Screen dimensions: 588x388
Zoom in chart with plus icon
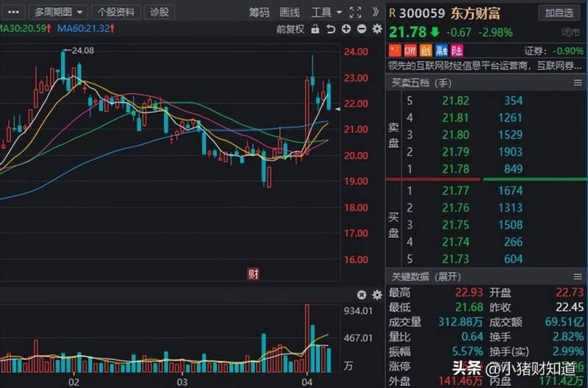pyautogui.click(x=346, y=29)
